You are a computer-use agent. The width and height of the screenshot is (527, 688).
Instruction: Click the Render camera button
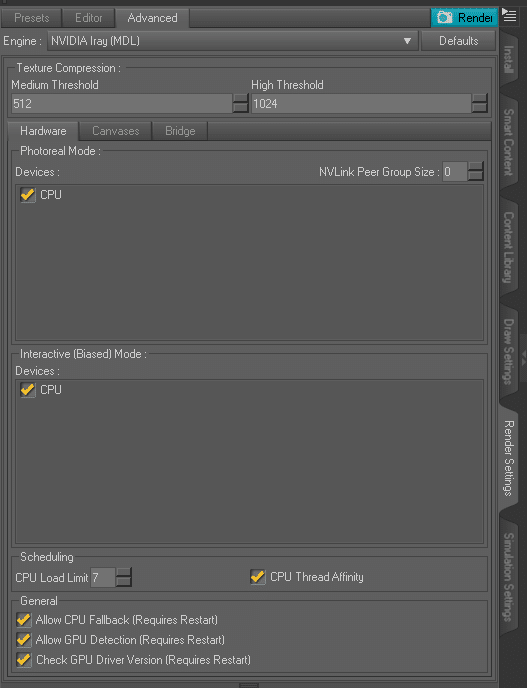[464, 18]
